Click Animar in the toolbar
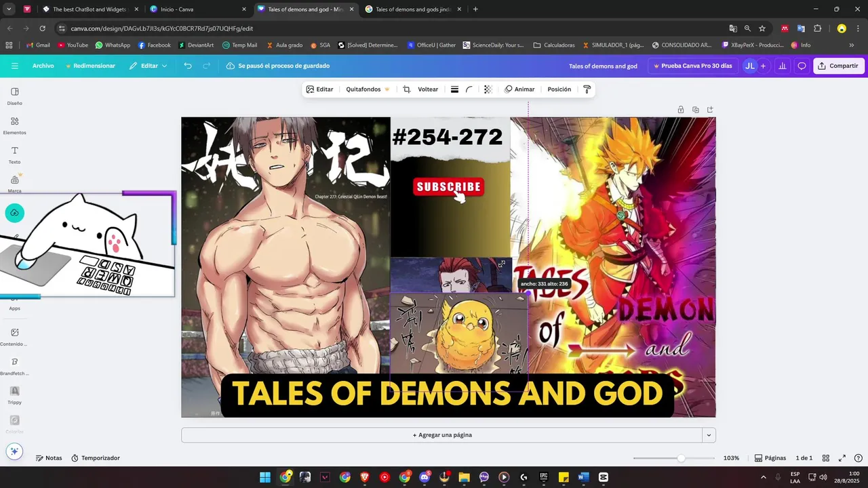Viewport: 868px width, 488px height. click(x=519, y=89)
